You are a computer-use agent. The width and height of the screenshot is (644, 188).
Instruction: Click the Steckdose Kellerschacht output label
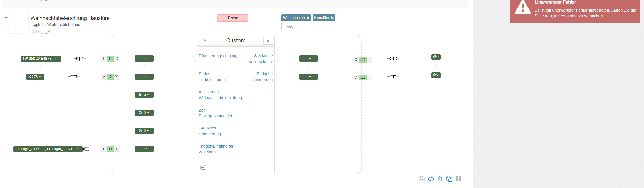tap(261, 59)
